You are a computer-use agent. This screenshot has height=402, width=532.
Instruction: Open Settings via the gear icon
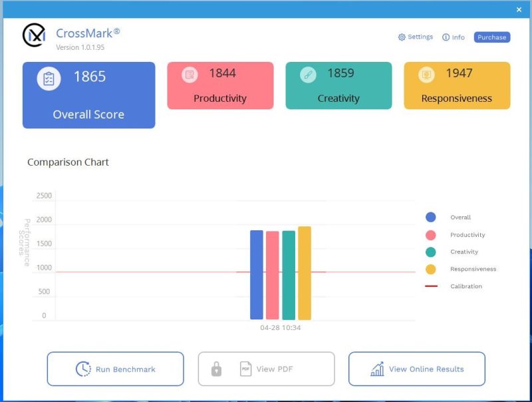pos(402,37)
